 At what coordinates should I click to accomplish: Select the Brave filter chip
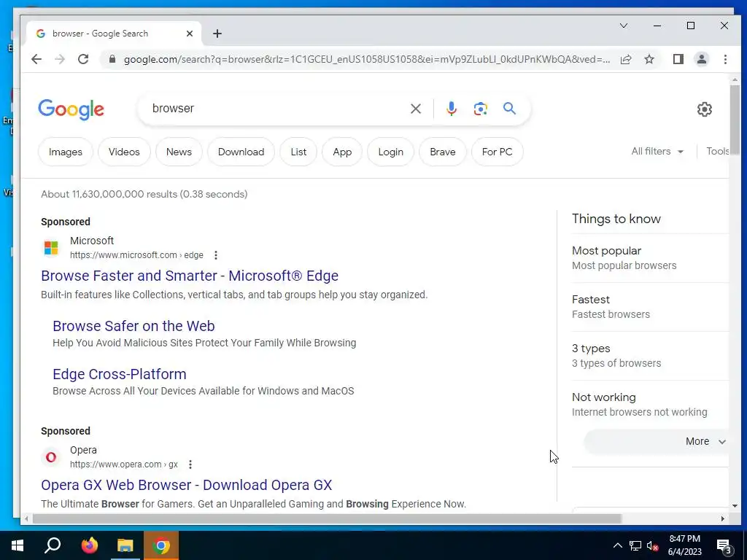coord(443,152)
